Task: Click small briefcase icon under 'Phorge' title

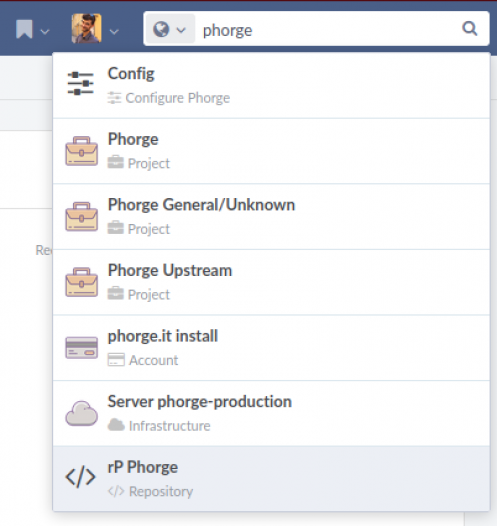Action: coord(115,162)
